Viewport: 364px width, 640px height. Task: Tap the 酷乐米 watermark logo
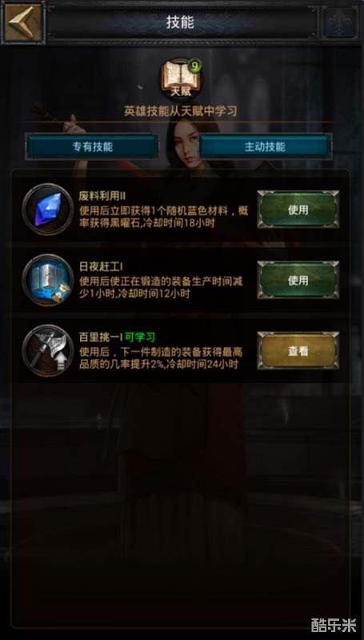click(x=334, y=625)
